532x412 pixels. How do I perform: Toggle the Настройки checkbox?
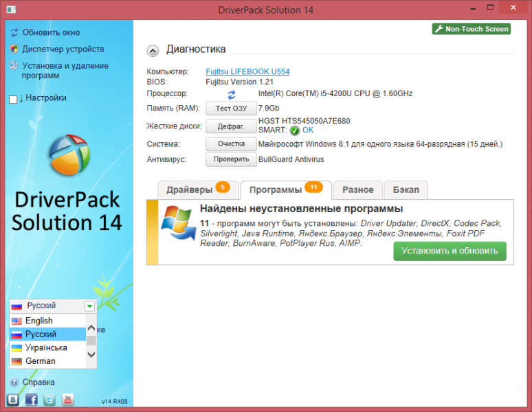pyautogui.click(x=13, y=99)
